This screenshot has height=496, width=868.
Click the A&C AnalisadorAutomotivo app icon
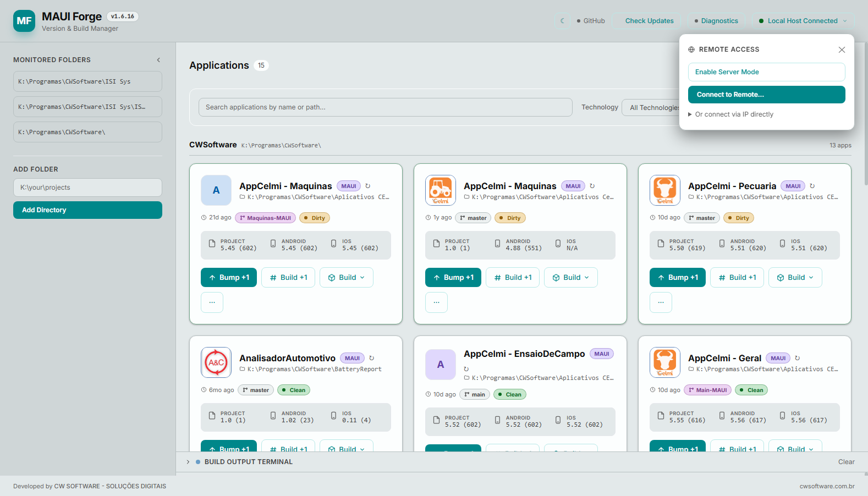216,362
